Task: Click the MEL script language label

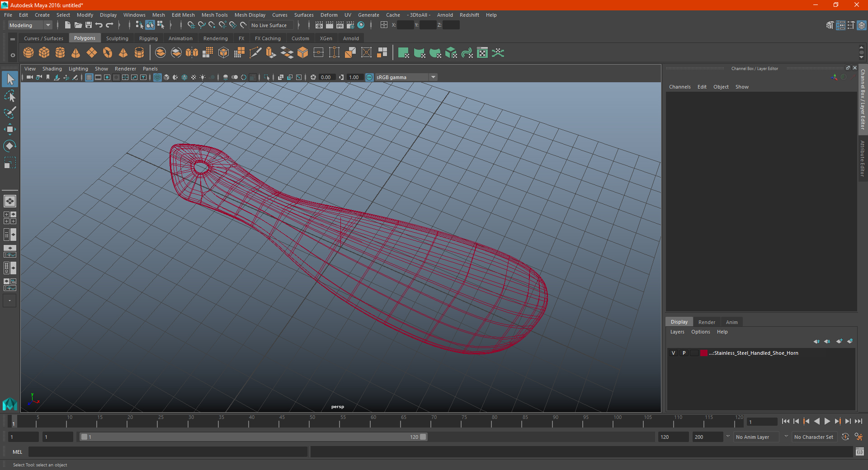Action: point(17,452)
